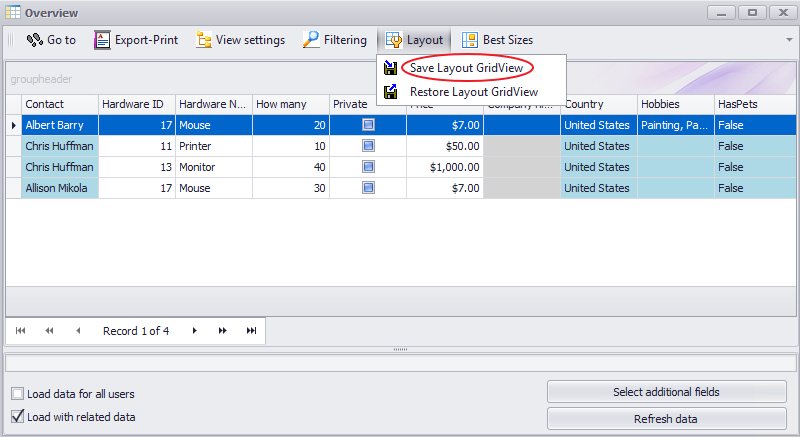
Task: Expand the toolbar overflow arrow at right
Action: pyautogui.click(x=789, y=40)
